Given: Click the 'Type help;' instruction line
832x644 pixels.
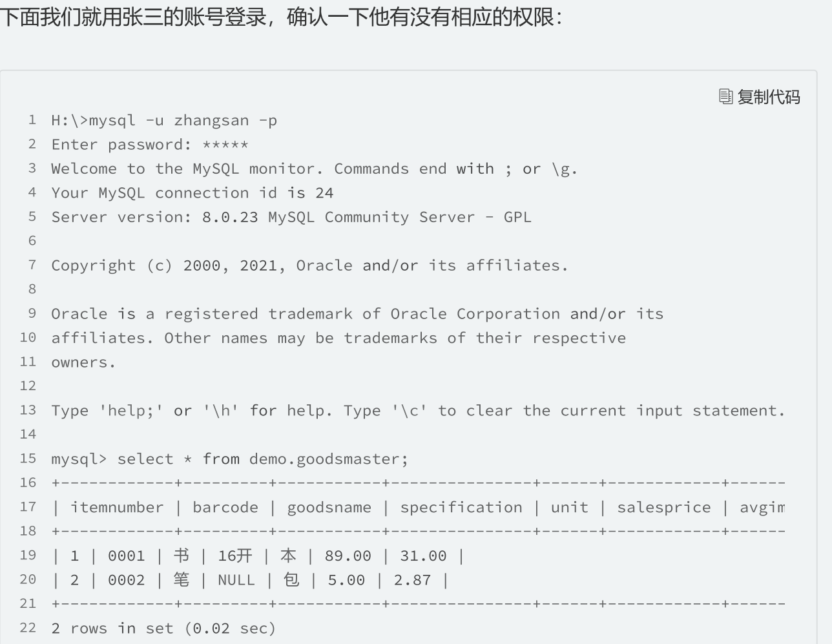Looking at the screenshot, I should (418, 411).
